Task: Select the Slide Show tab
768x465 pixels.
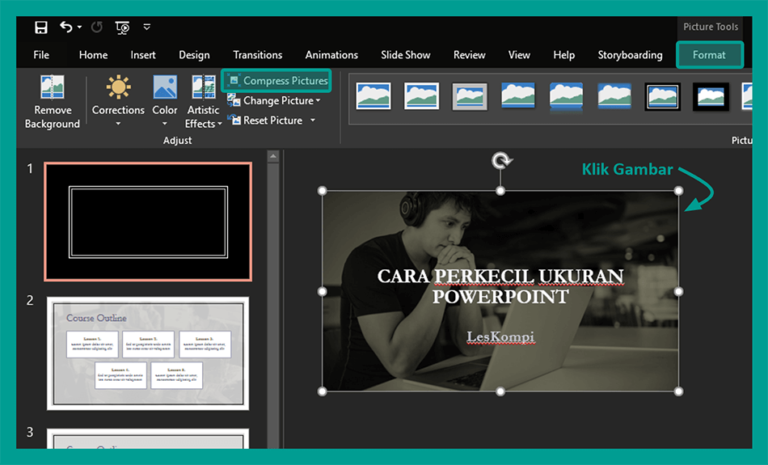Action: pyautogui.click(x=406, y=55)
